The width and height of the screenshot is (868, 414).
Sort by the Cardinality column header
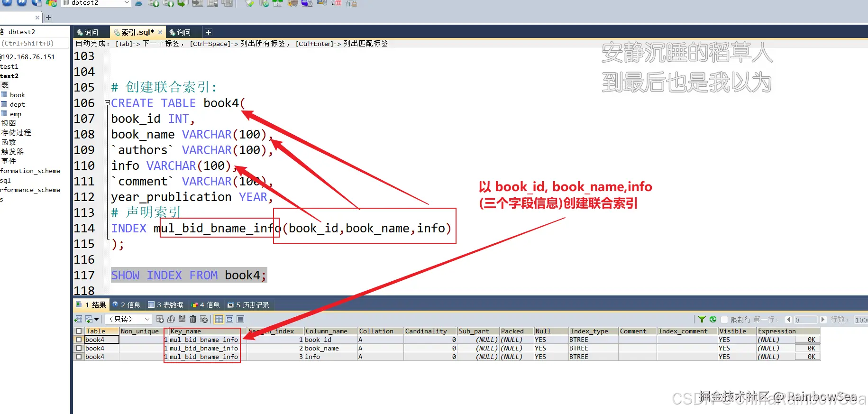click(x=430, y=331)
